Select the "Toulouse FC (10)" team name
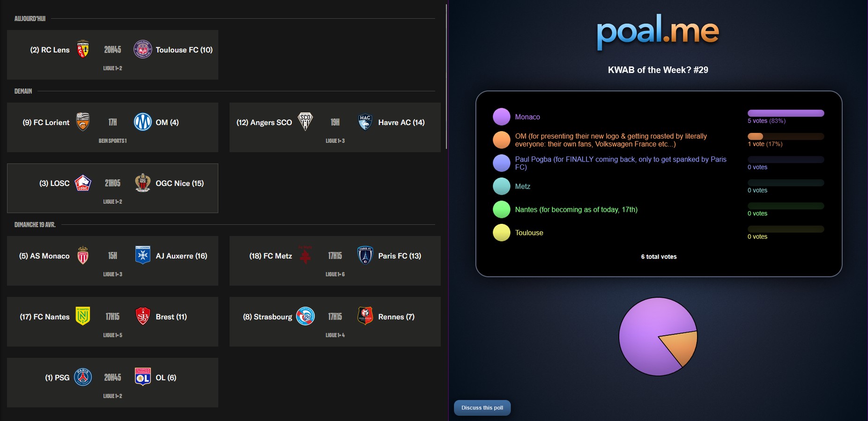Image resolution: width=868 pixels, height=421 pixels. [x=184, y=50]
